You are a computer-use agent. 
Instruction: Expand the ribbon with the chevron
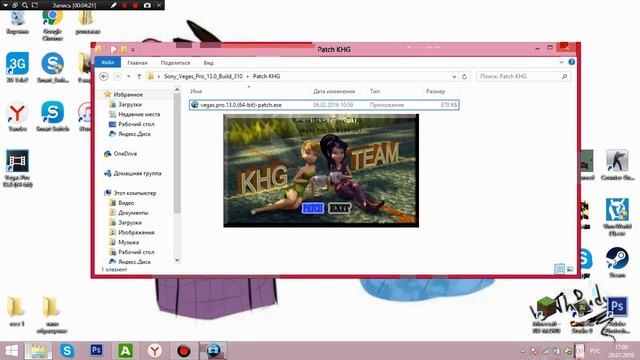coord(561,62)
